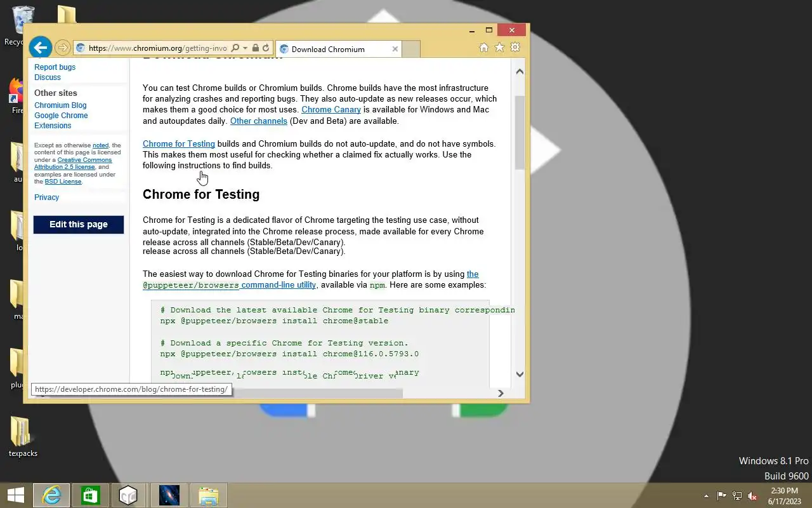Open the Discuss link
812x508 pixels.
[48, 77]
